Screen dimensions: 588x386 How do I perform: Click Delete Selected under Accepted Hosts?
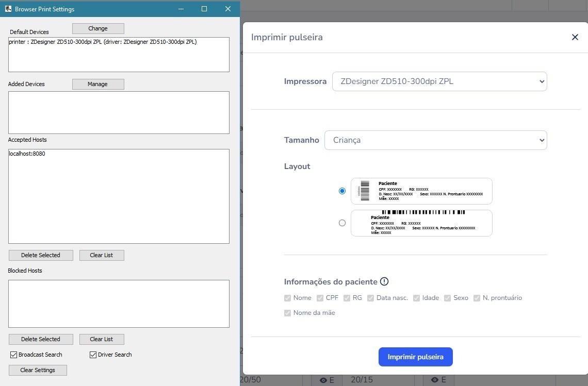pos(41,255)
